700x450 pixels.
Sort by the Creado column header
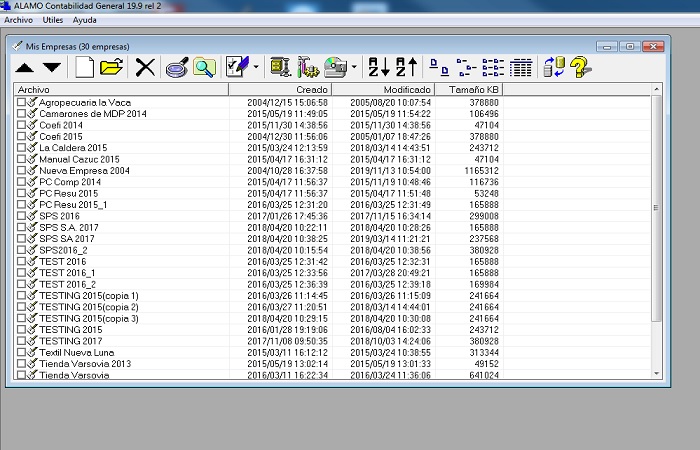280,89
